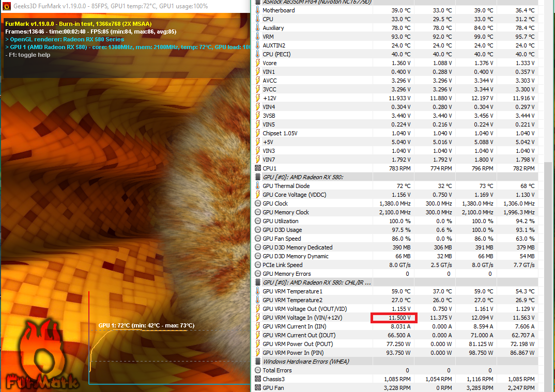555x392 pixels.
Task: Click the GPU Clock circle icon
Action: point(258,203)
